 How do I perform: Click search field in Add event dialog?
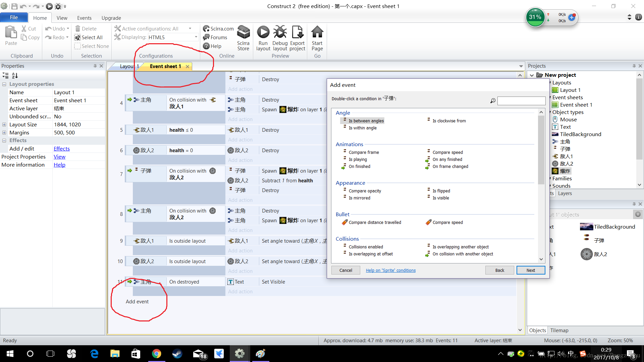pyautogui.click(x=521, y=101)
